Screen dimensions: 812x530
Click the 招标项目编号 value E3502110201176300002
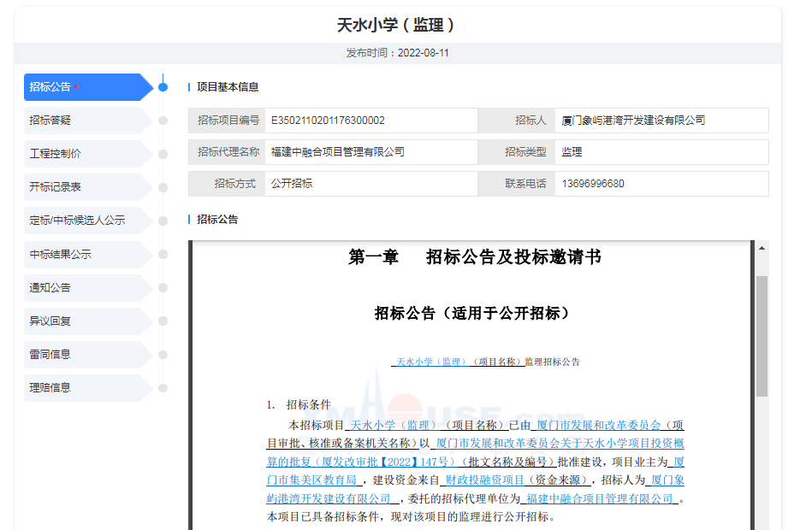pyautogui.click(x=328, y=121)
